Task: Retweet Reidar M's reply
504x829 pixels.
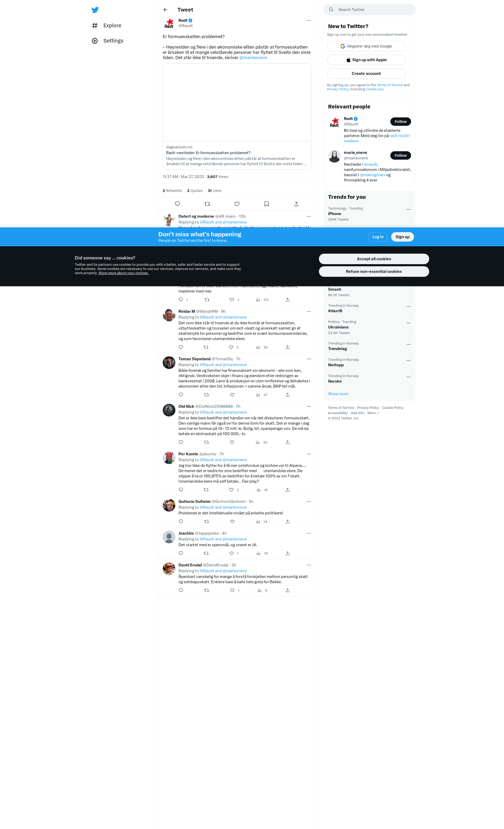Action: [206, 347]
